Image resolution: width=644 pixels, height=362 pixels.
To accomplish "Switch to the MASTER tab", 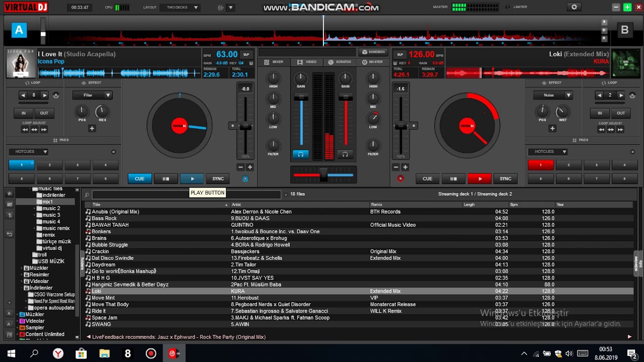I will (372, 62).
